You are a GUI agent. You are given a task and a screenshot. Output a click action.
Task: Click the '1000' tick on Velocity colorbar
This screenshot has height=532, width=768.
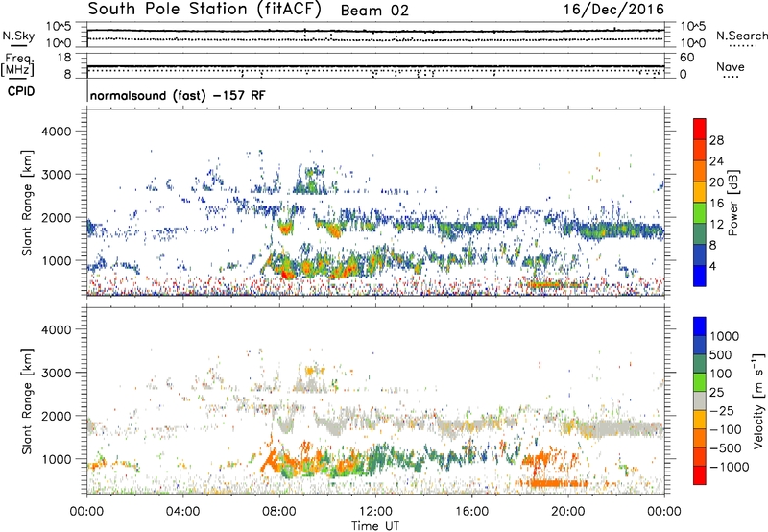pos(725,336)
